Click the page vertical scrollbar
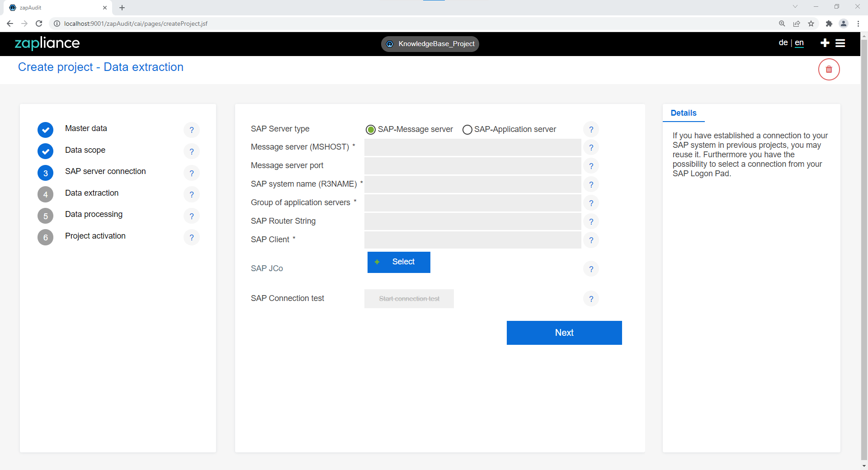This screenshot has height=470, width=868. point(864,251)
